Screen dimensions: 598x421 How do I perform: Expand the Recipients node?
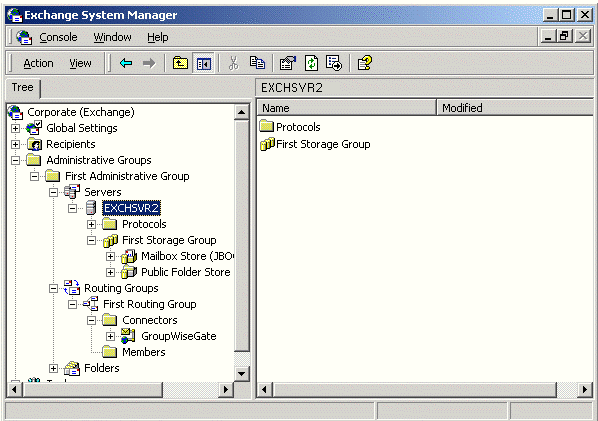[15, 145]
